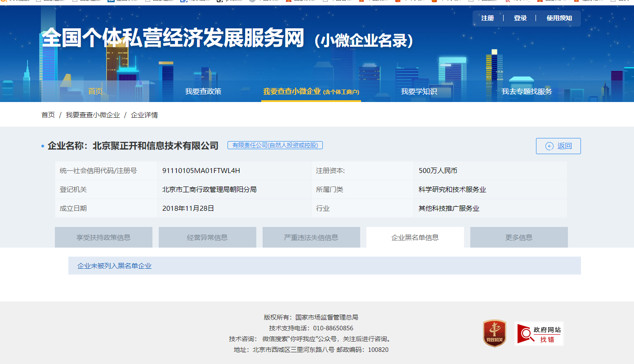Switch to the 严重违法失信信息 tab
Image resolution: width=634 pixels, height=364 pixels.
coord(311,237)
